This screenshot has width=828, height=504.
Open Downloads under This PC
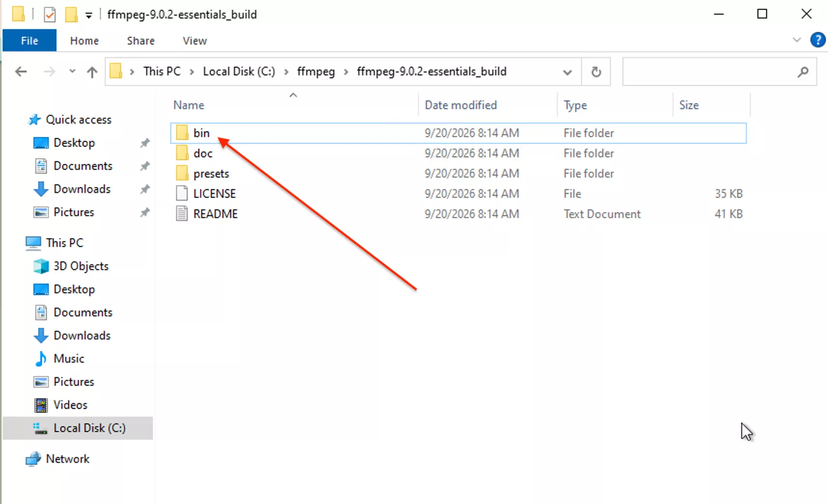81,336
